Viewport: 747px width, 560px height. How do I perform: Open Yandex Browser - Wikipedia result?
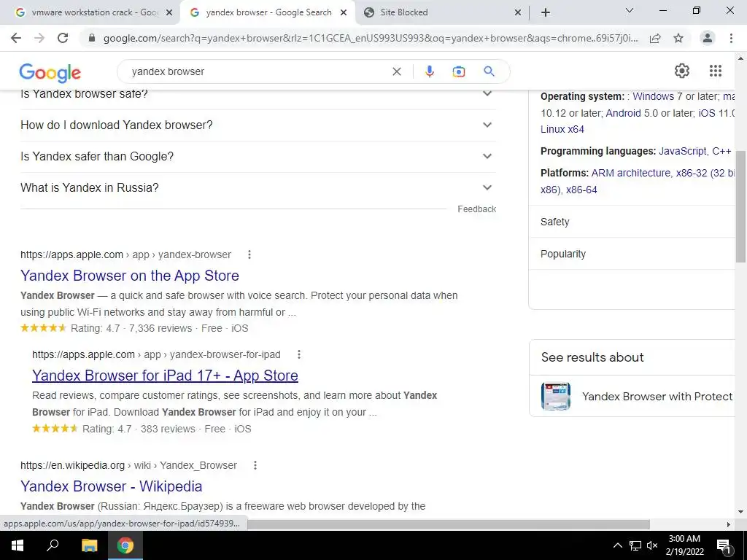(x=112, y=486)
